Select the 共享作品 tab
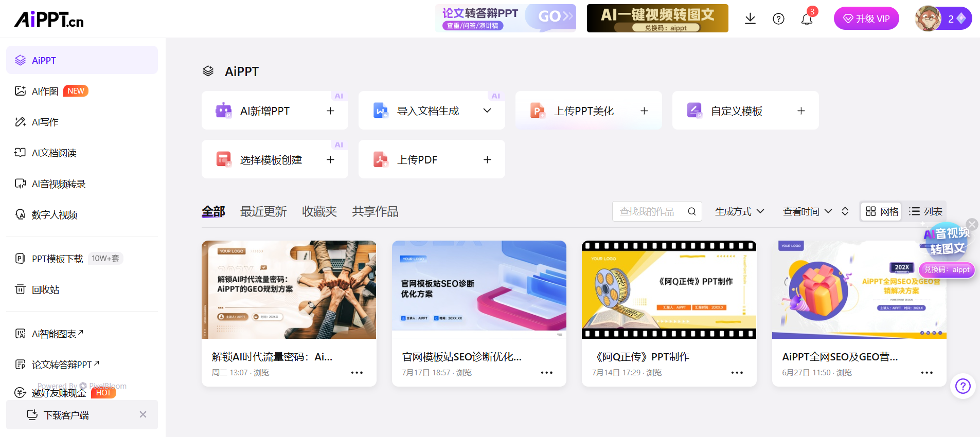 point(375,211)
